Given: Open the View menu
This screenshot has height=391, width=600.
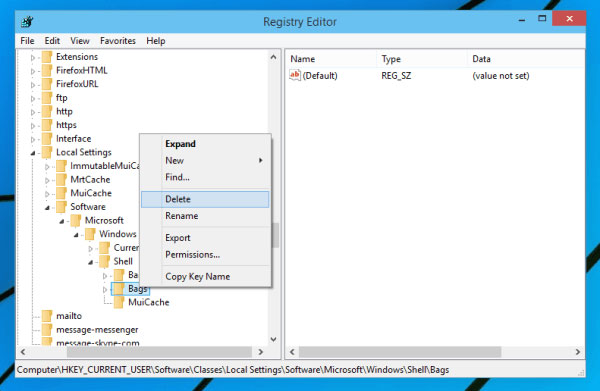Looking at the screenshot, I should click(x=80, y=41).
